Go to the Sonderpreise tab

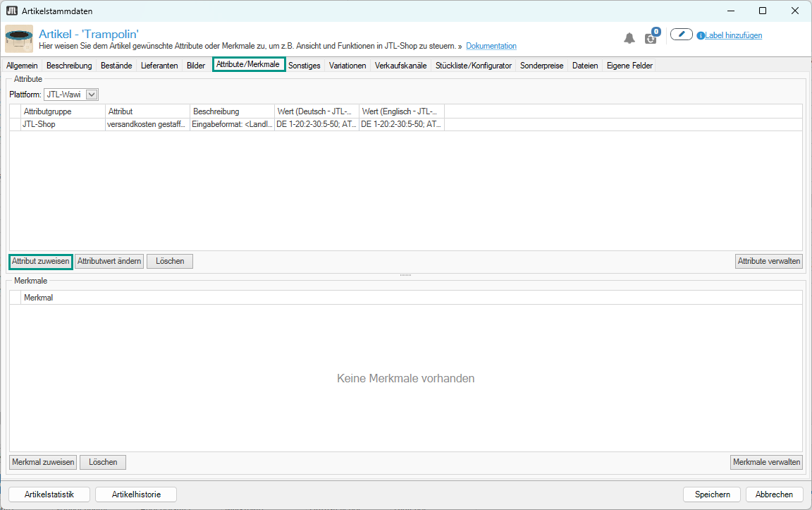tap(541, 66)
